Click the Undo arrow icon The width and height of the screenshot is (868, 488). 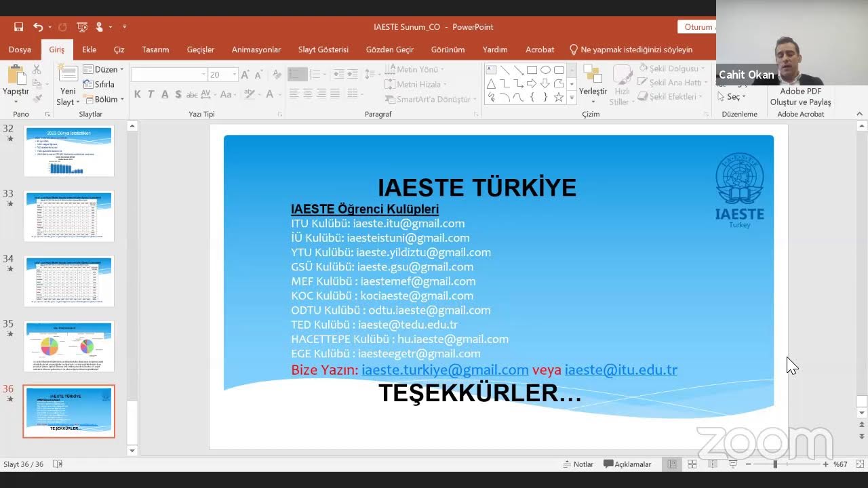[x=38, y=27]
